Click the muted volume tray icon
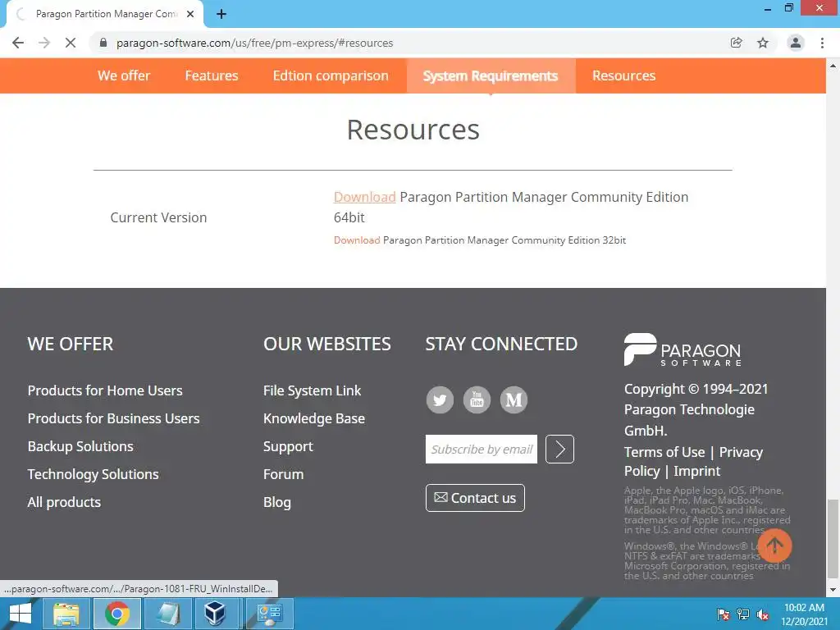 [x=763, y=614]
